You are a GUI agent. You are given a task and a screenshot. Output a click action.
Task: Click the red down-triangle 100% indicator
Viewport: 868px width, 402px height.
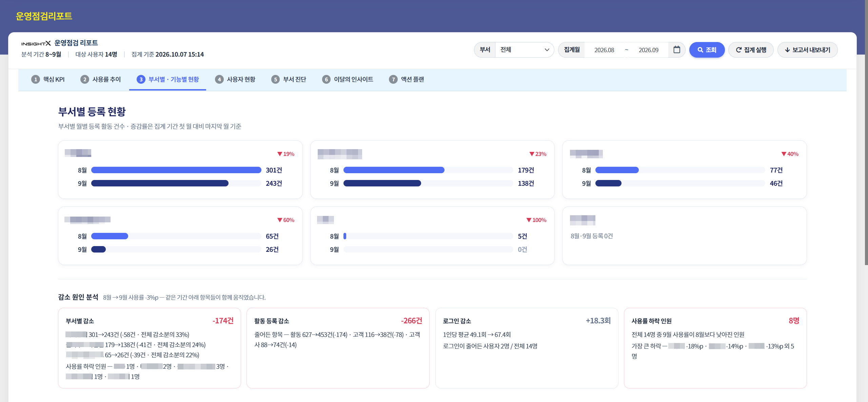pos(536,220)
